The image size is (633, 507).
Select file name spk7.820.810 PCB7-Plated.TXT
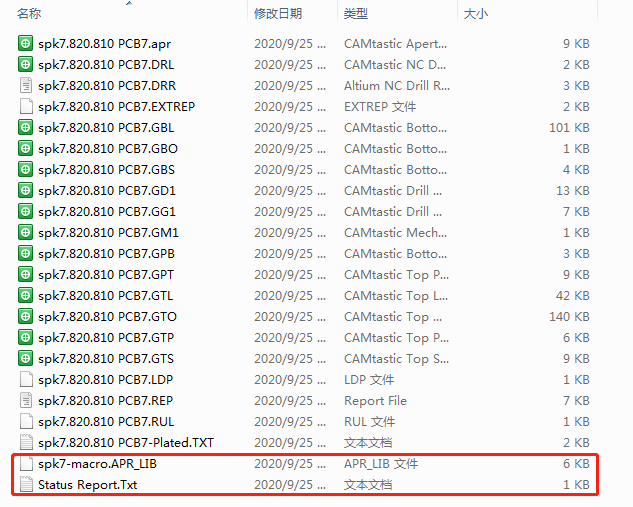click(126, 442)
